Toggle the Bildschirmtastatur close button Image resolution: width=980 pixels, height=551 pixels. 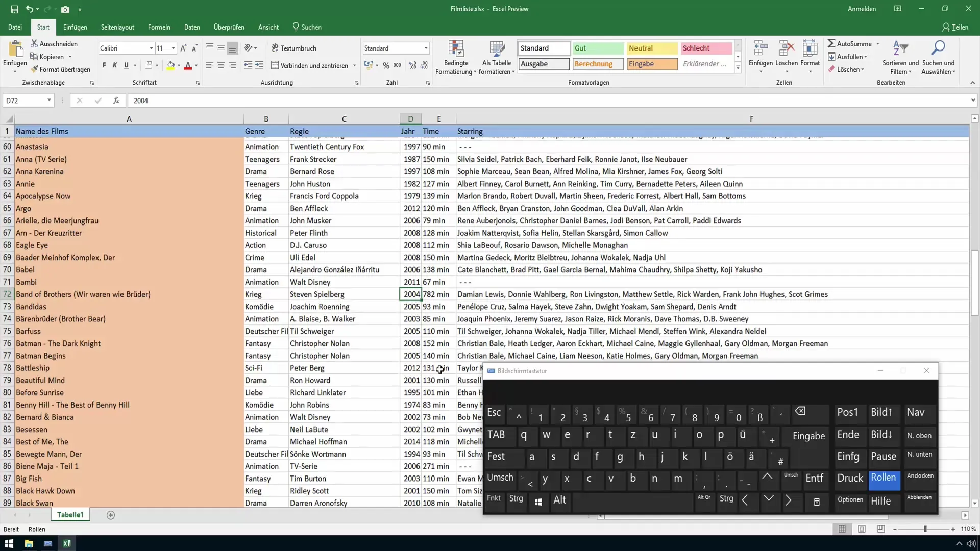click(x=927, y=371)
